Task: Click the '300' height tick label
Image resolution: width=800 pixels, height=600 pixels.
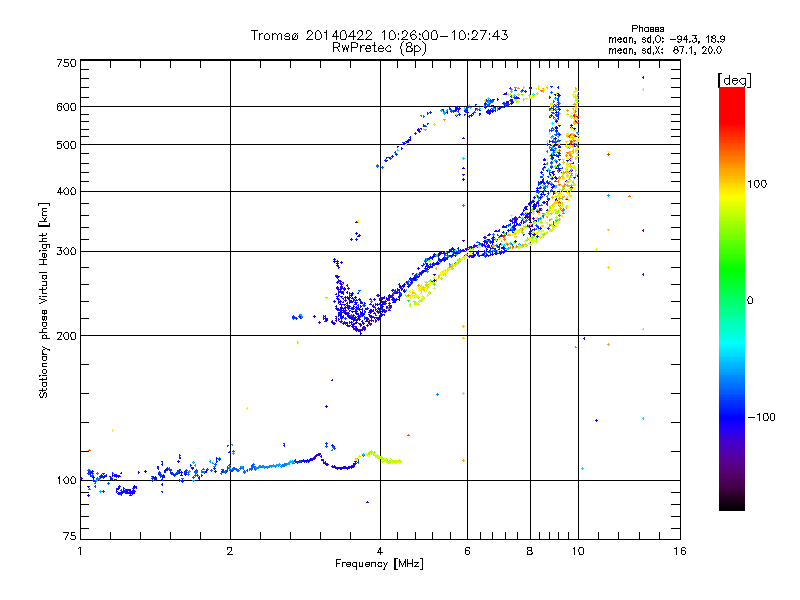Action: pos(66,252)
